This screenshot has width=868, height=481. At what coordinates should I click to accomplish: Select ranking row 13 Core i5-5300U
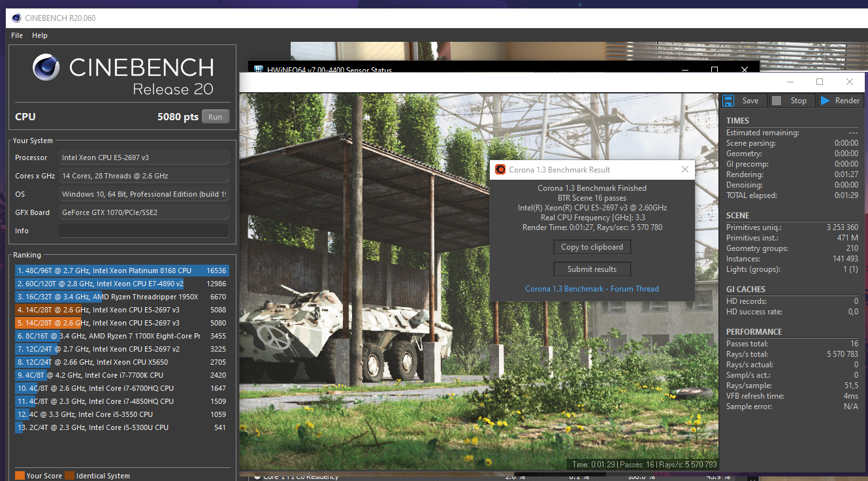[121, 427]
